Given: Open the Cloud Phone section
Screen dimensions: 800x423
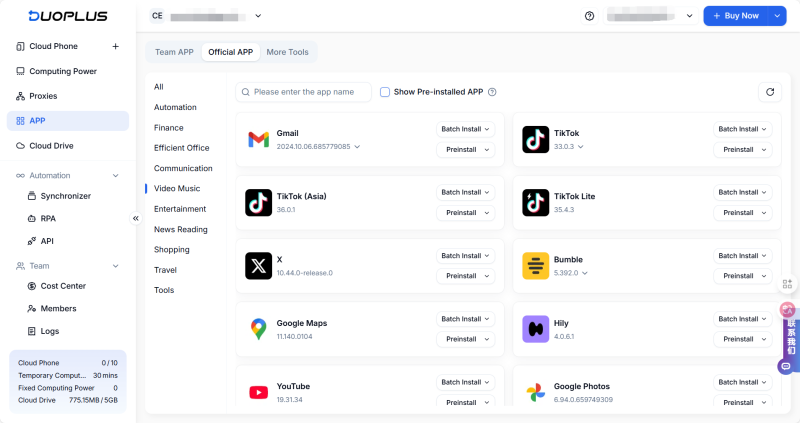Looking at the screenshot, I should tap(54, 46).
